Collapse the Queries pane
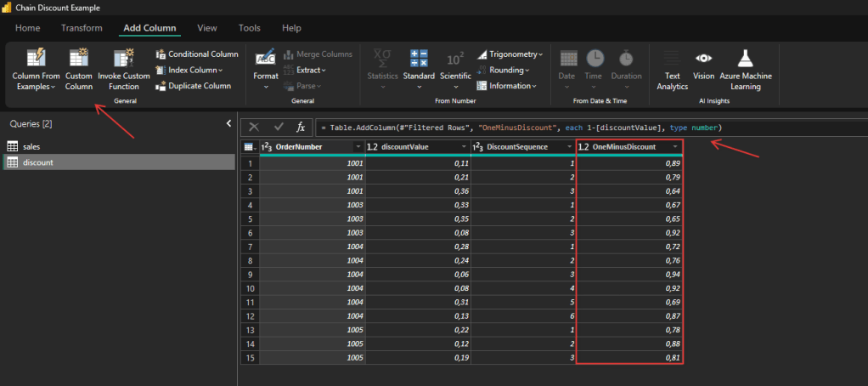The image size is (868, 386). tap(228, 123)
